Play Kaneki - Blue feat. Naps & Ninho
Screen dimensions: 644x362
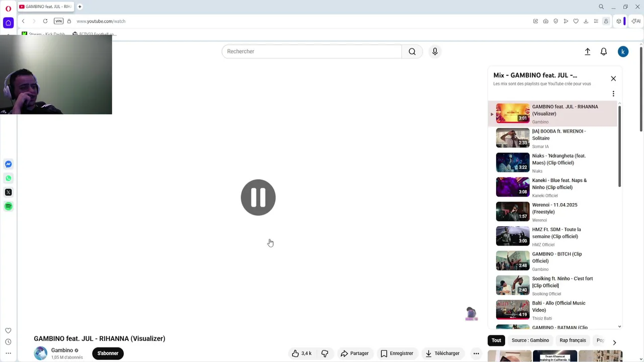click(552, 188)
